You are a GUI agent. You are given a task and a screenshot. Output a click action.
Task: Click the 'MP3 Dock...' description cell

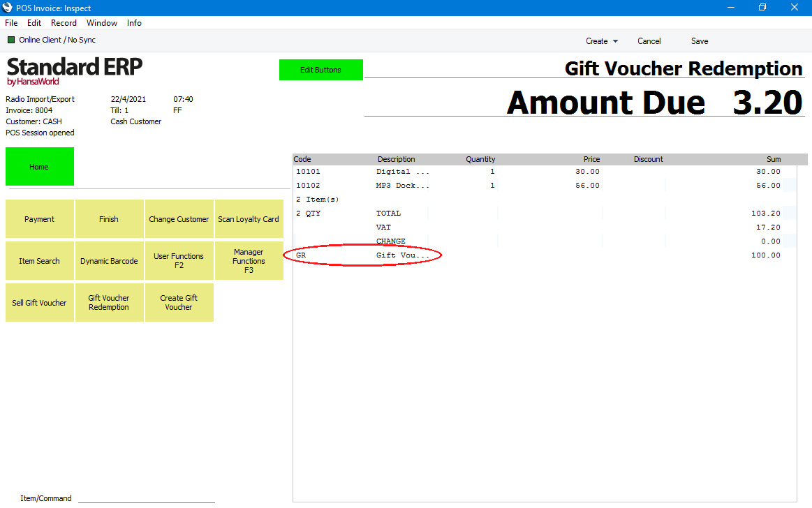click(x=402, y=185)
